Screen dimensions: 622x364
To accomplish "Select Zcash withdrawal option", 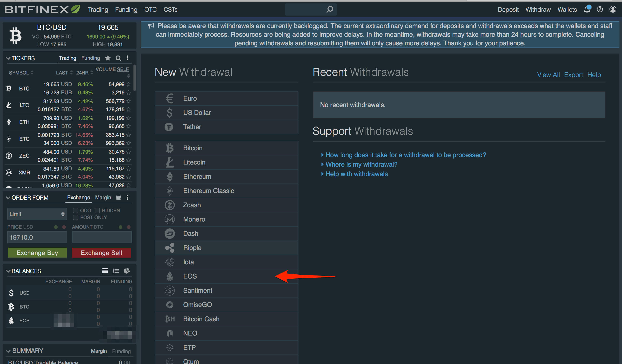I will (x=227, y=205).
